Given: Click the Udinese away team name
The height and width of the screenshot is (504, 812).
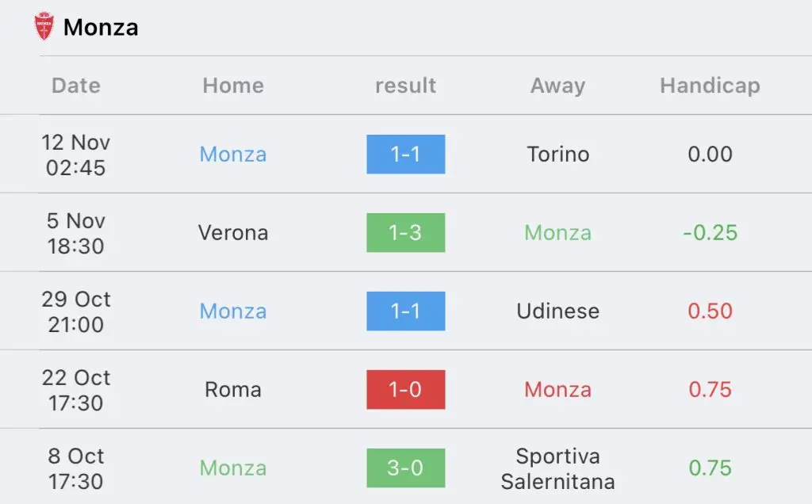Looking at the screenshot, I should 557,311.
